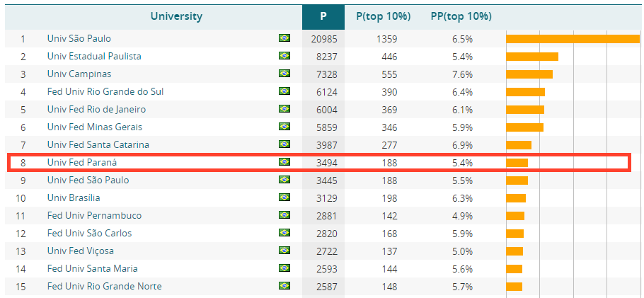Open Univ Fed Rio de Janeiro link
The image size is (644, 298).
[x=96, y=109]
